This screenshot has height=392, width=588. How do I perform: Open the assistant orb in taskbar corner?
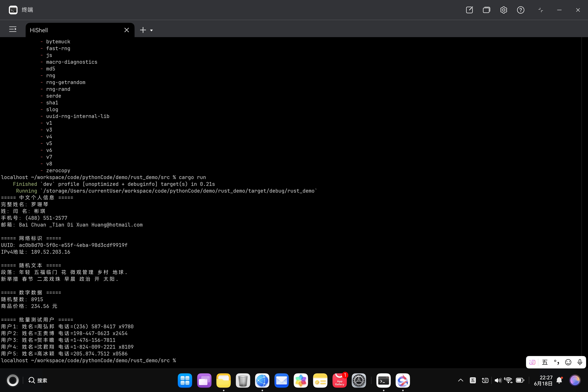click(575, 380)
